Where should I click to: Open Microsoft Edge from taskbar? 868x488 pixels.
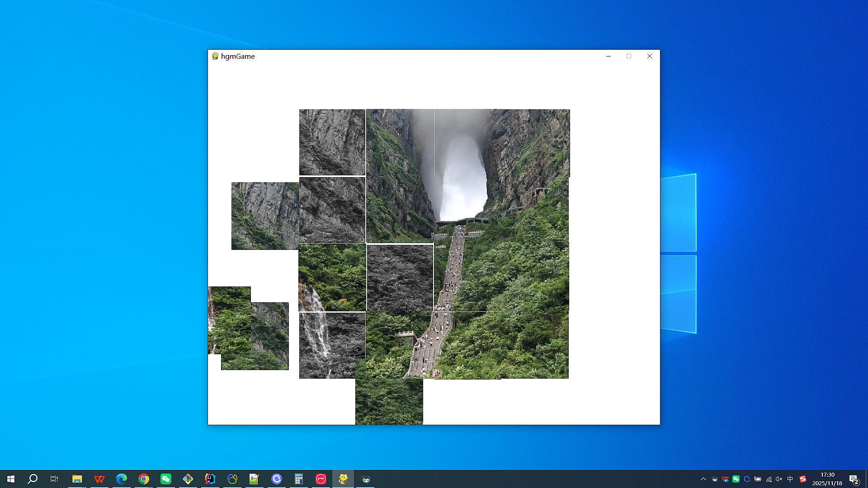pyautogui.click(x=122, y=479)
